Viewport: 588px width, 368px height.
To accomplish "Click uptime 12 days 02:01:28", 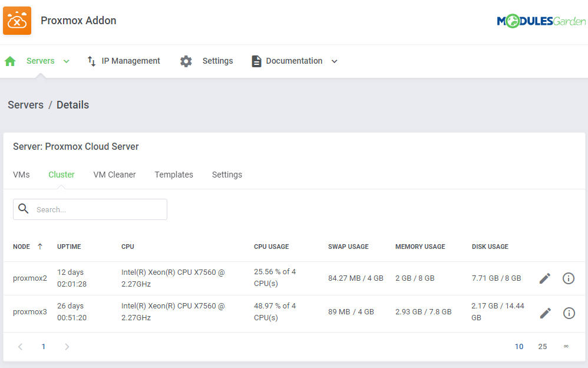I will click(72, 278).
